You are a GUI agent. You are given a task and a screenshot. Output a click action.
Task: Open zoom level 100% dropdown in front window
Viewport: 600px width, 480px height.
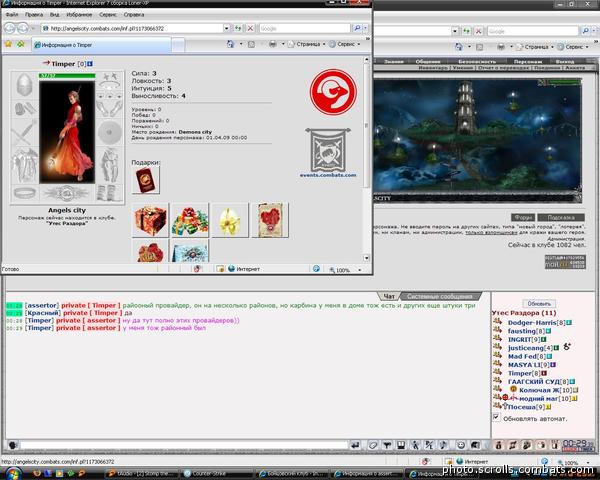360,270
